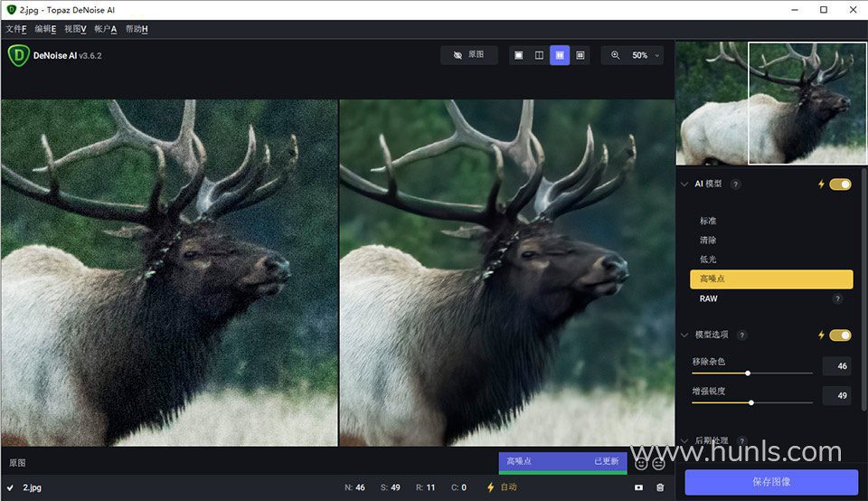Select the comparison grid view icon
This screenshot has width=868, height=501.
click(580, 55)
